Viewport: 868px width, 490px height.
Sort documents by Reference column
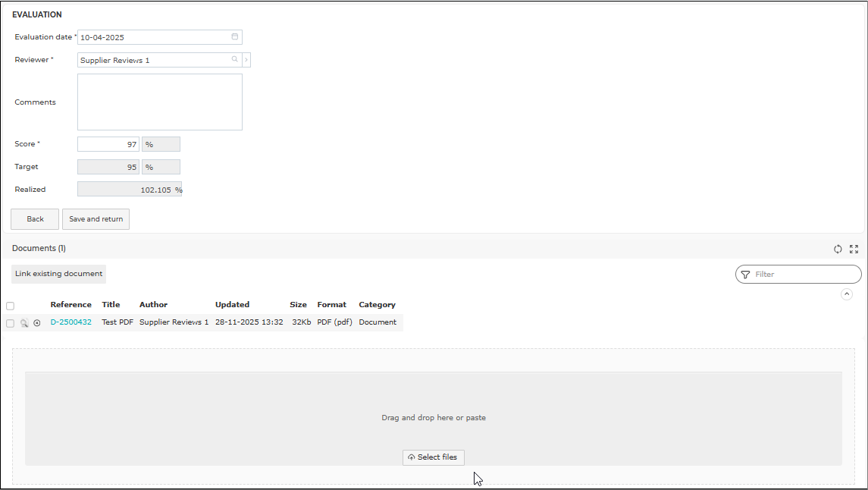71,304
